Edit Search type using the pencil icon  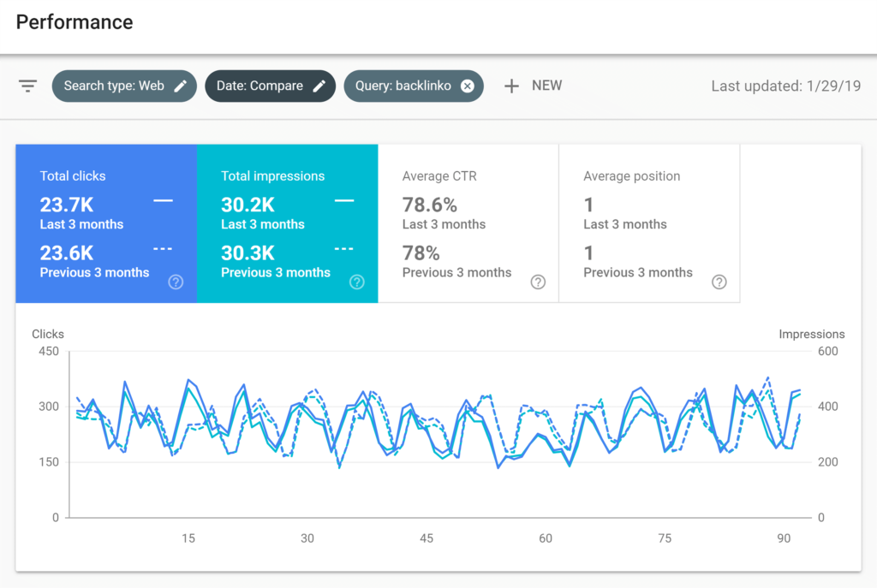coord(180,86)
